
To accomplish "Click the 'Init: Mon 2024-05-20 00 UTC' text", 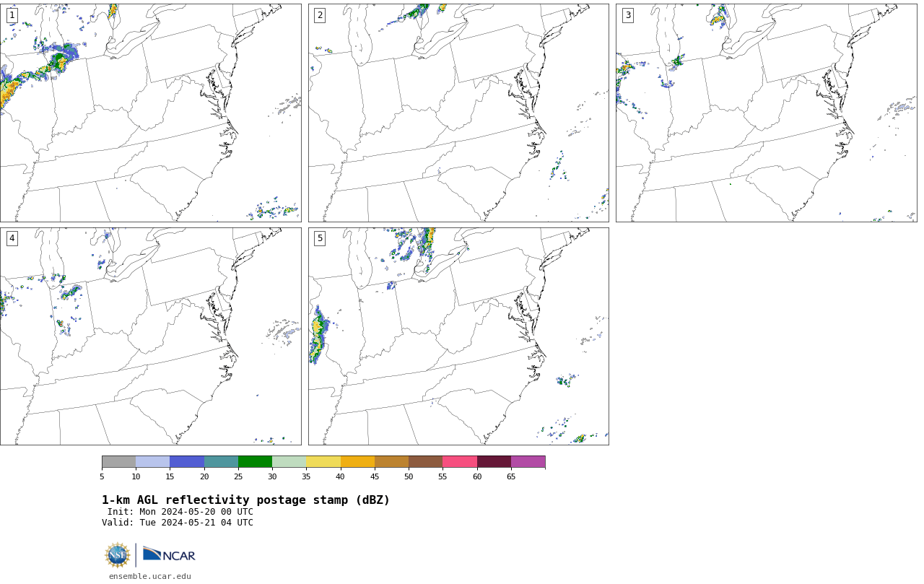I will click(x=180, y=512).
